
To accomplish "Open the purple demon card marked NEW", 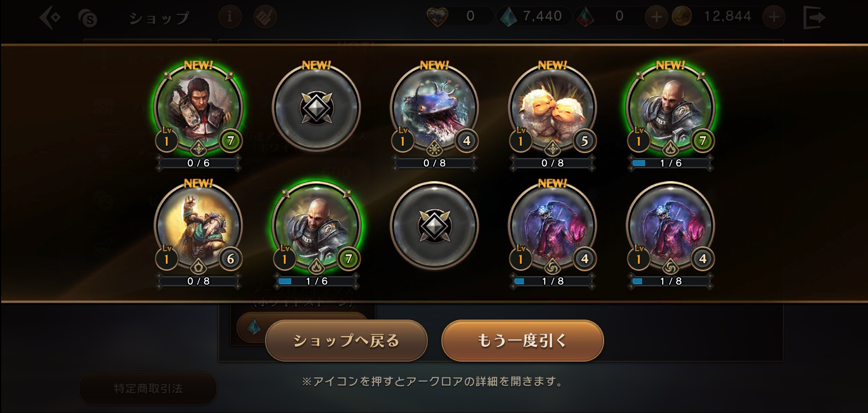I will pyautogui.click(x=552, y=226).
